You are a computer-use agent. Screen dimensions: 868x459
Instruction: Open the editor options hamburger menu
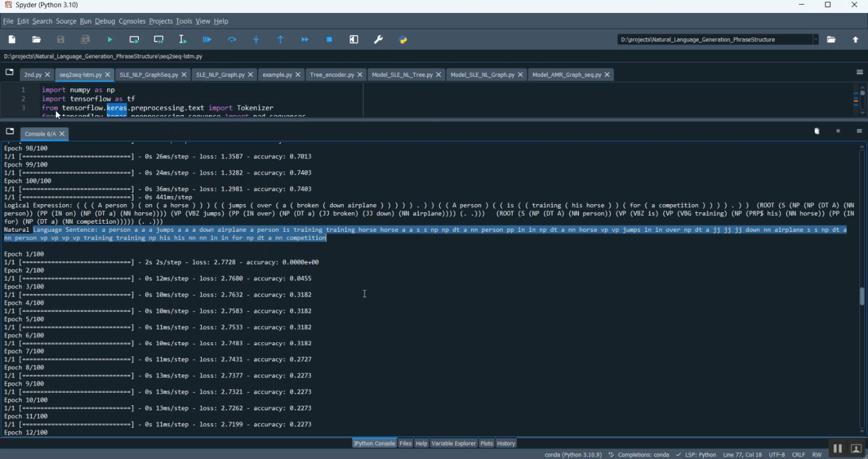859,72
